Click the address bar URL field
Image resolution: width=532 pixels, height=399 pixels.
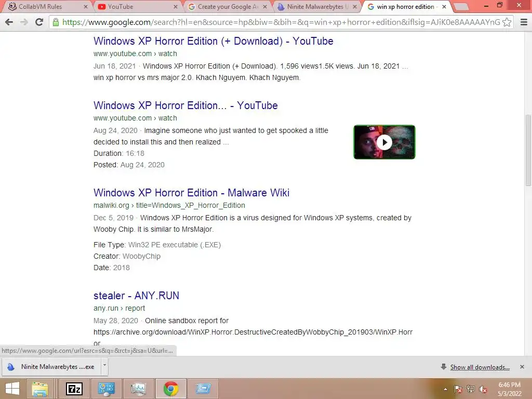click(x=281, y=22)
